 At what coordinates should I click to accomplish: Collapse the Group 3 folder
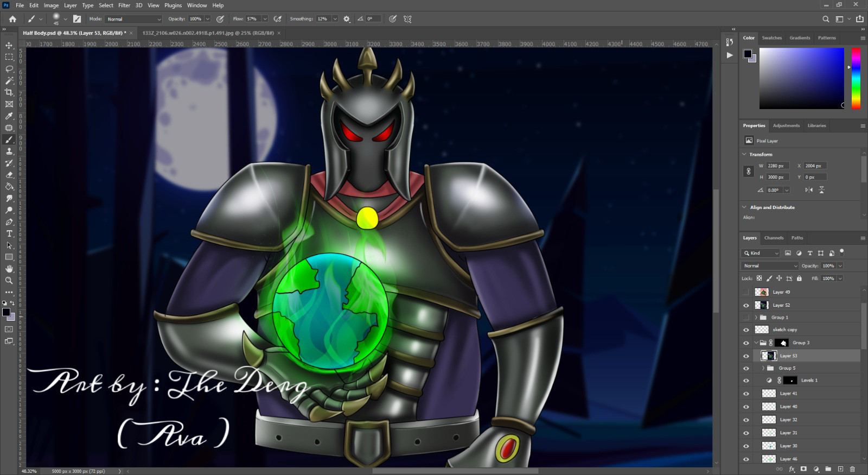click(x=756, y=343)
